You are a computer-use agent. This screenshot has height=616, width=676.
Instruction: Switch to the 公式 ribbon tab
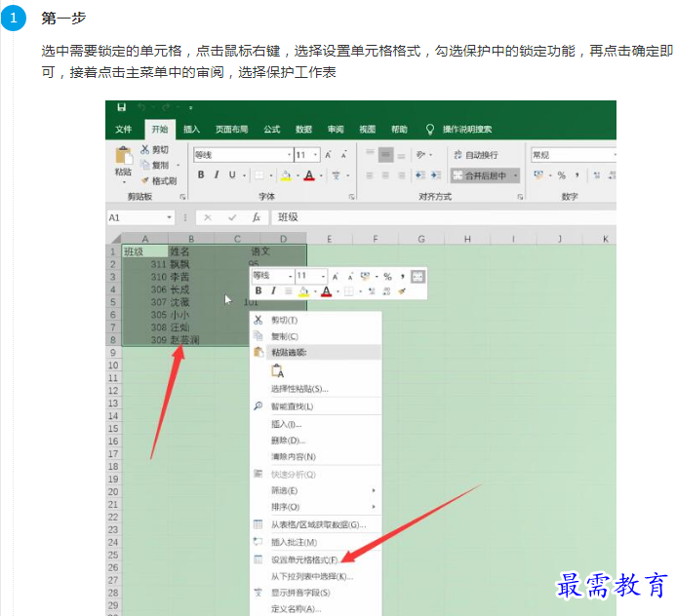click(x=271, y=130)
